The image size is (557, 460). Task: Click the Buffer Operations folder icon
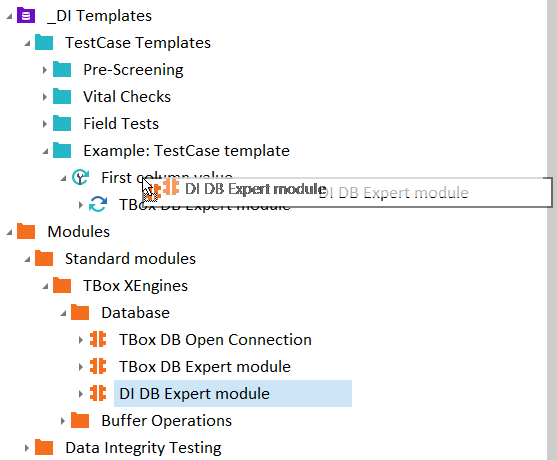coord(80,420)
